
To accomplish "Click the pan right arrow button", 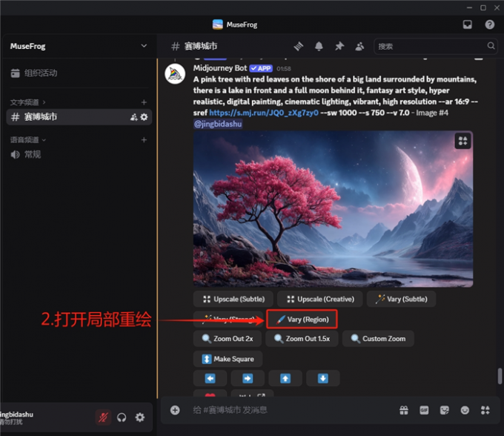I will (x=248, y=378).
